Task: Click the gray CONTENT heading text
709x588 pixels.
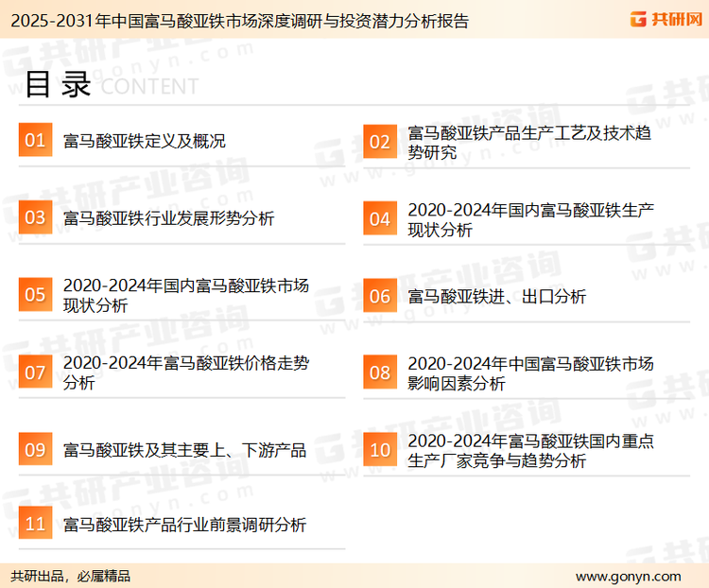Action: coord(149,86)
